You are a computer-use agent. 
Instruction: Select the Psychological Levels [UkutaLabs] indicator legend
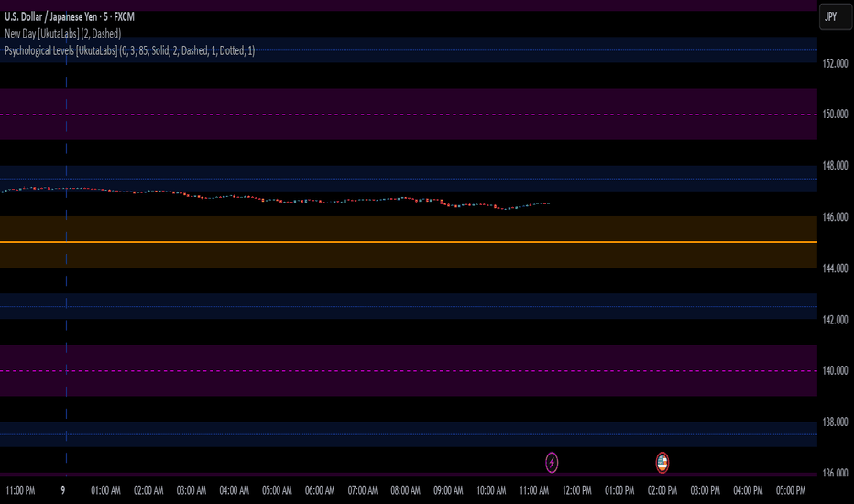129,50
